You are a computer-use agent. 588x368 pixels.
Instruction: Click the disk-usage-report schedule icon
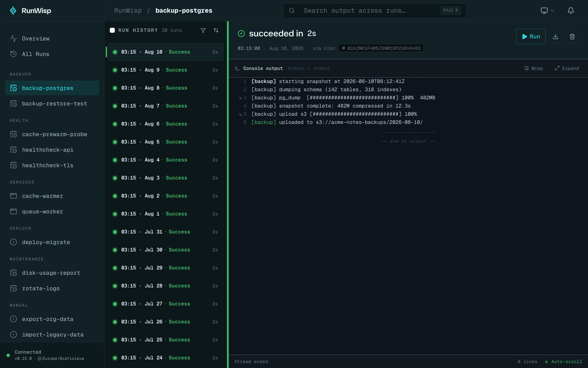coord(14,273)
